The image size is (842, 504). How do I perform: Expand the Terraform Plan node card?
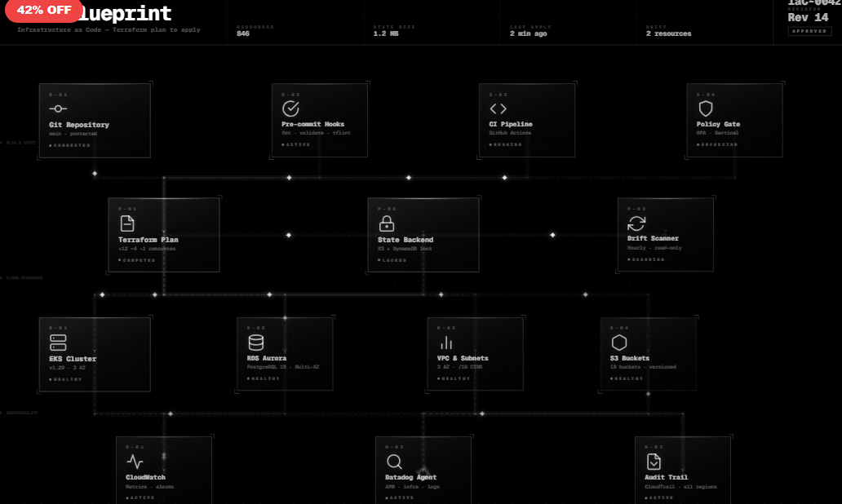tap(163, 234)
